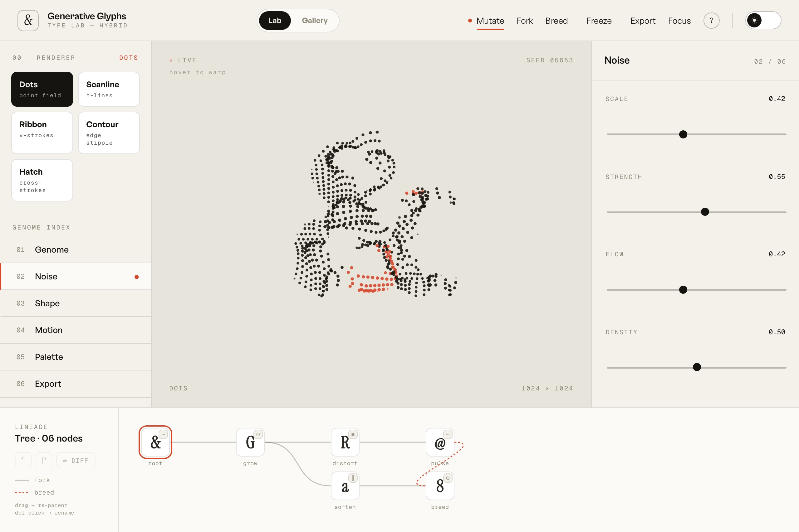
Task: Select the pulse @ lineage node
Action: [x=440, y=442]
